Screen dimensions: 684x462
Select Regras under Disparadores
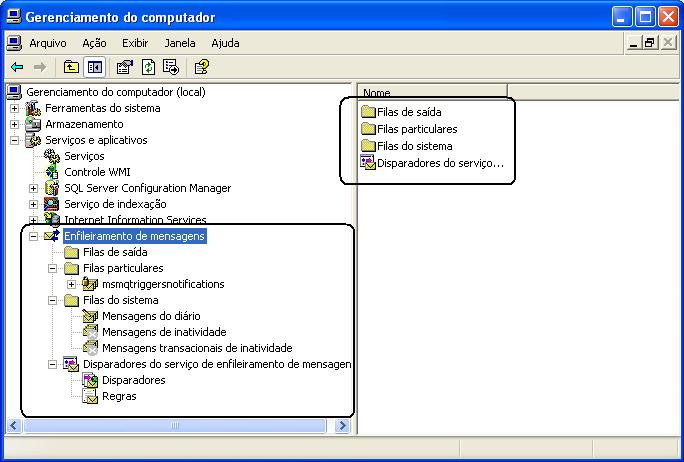(119, 396)
